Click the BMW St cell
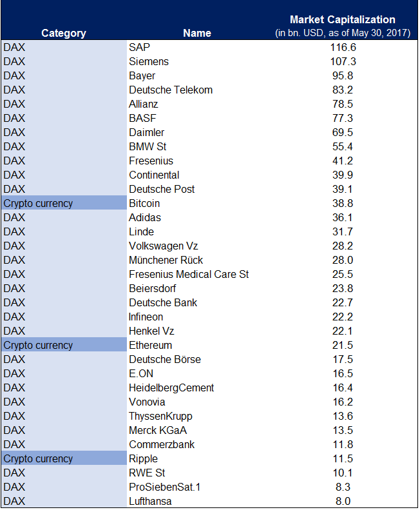Image resolution: width=420 pixels, height=510 pixels. 148,147
